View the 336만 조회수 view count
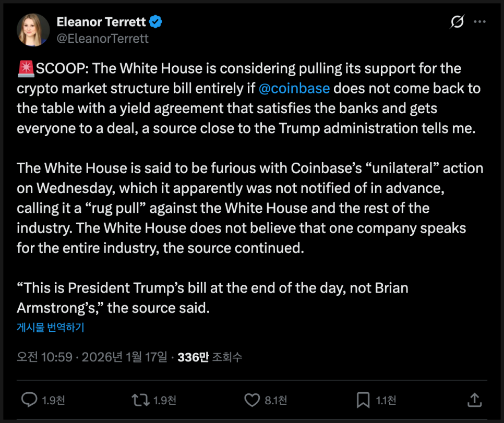Screen dimensions: 504x423 tap(210, 357)
